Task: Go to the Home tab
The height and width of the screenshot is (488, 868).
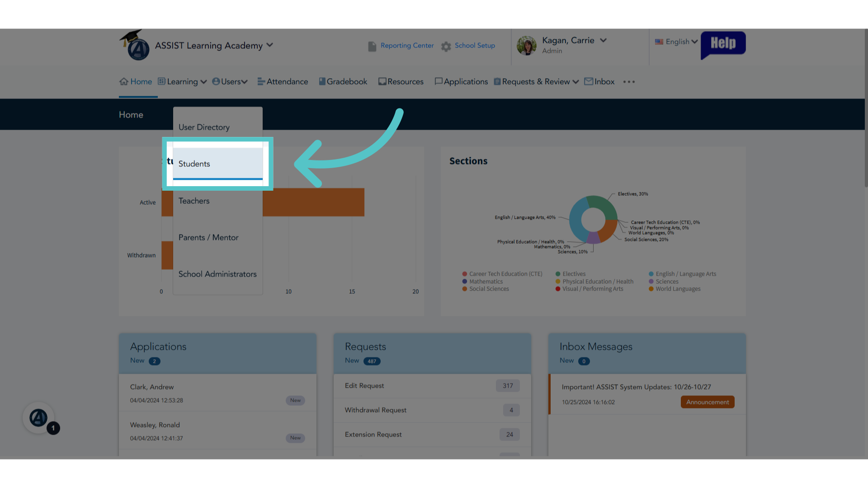Action: click(x=136, y=82)
